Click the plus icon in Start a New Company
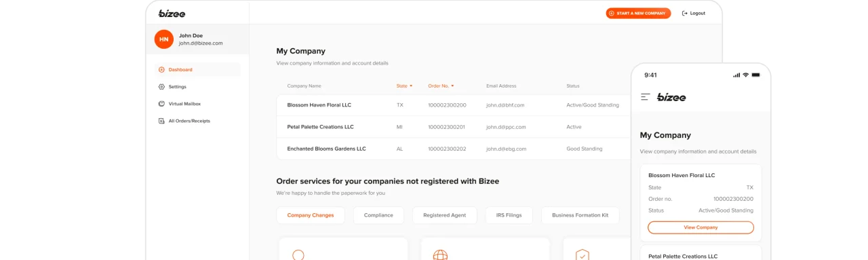 [611, 13]
